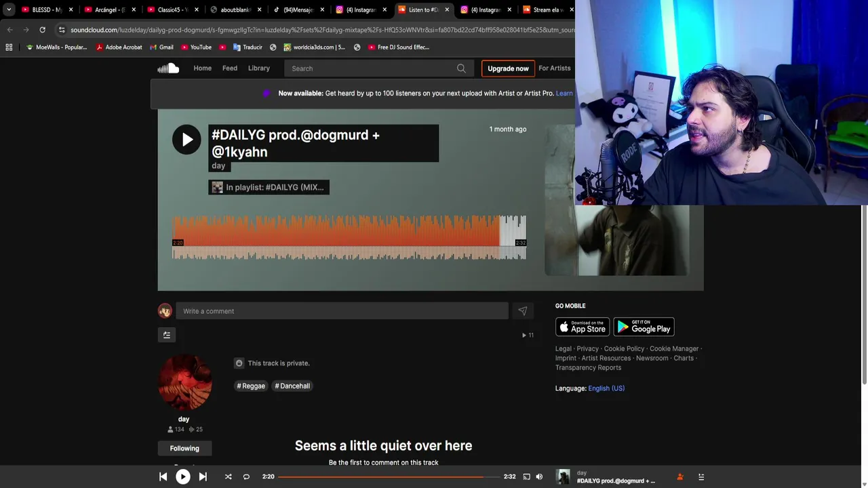Open the Legal footer link
The height and width of the screenshot is (488, 868).
coord(564,348)
